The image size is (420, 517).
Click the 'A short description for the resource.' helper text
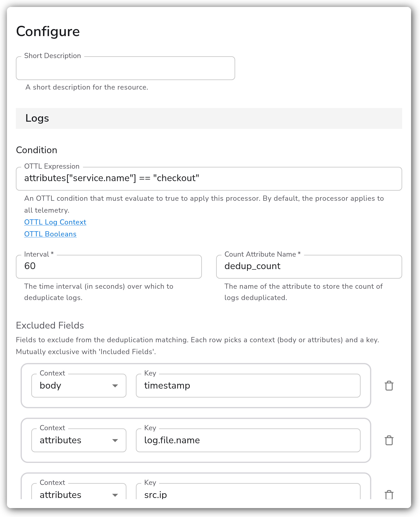point(87,87)
